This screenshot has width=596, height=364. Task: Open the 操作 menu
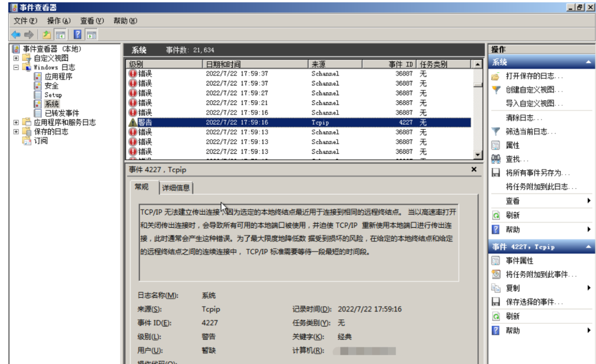pos(58,21)
